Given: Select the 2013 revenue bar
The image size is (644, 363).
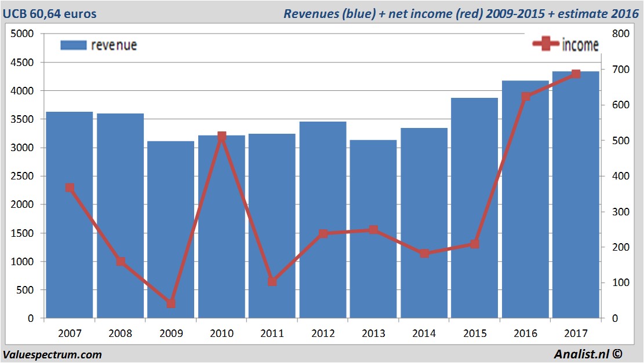Looking at the screenshot, I should [x=373, y=229].
